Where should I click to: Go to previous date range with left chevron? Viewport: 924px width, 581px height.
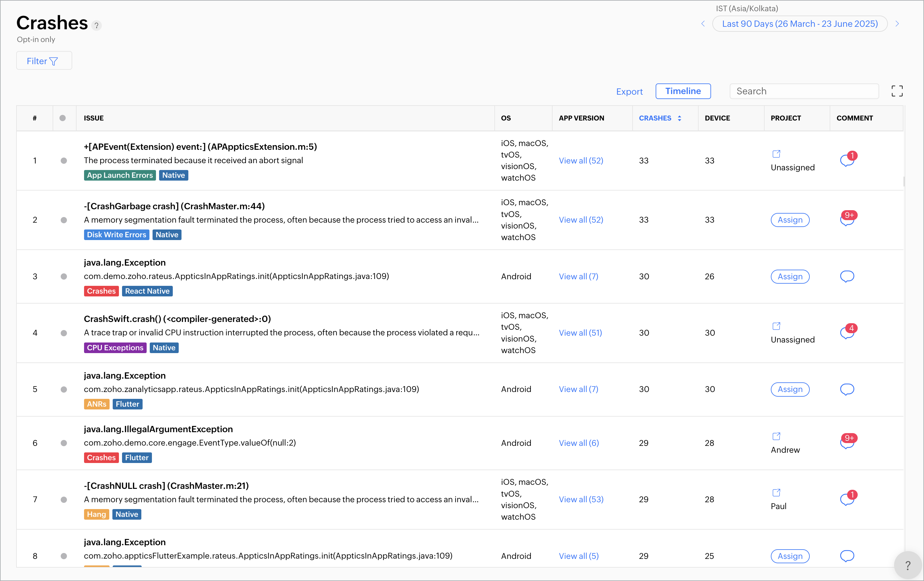pyautogui.click(x=703, y=24)
